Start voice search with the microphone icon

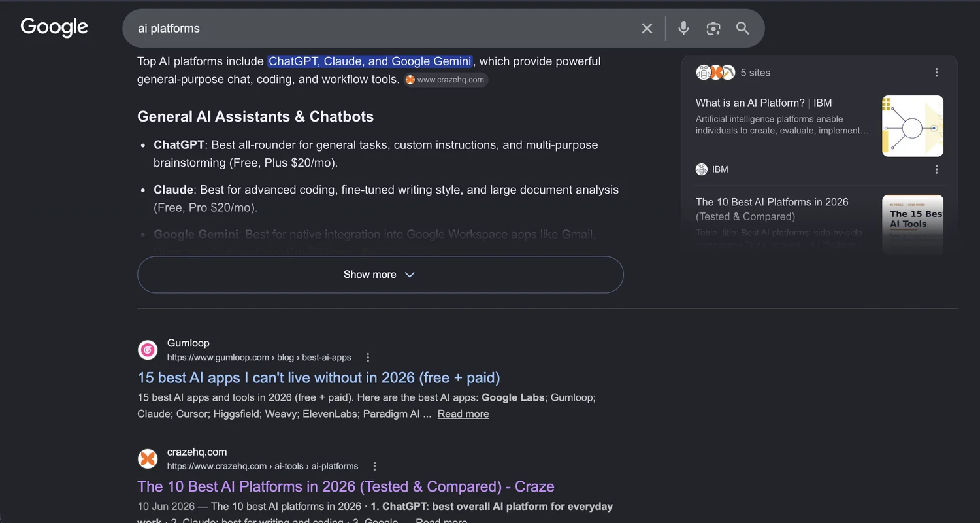click(683, 28)
